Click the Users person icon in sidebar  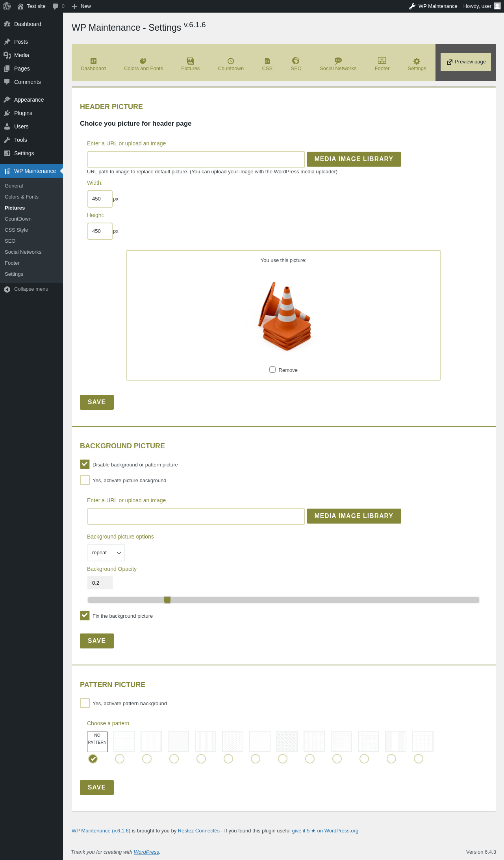click(7, 126)
